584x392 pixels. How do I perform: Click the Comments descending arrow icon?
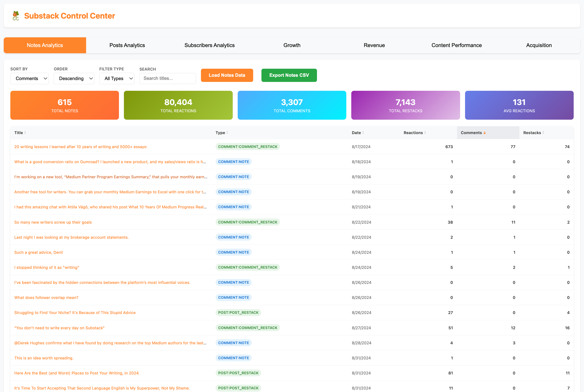click(485, 133)
